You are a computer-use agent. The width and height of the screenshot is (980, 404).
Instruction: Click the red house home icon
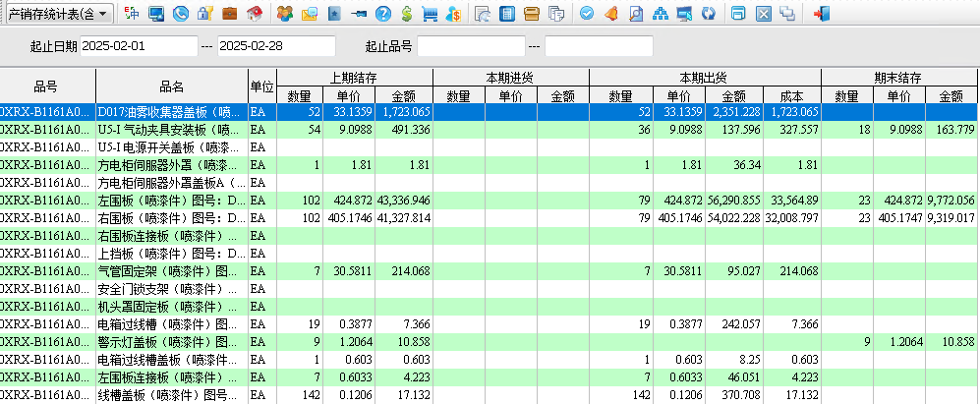tap(254, 14)
